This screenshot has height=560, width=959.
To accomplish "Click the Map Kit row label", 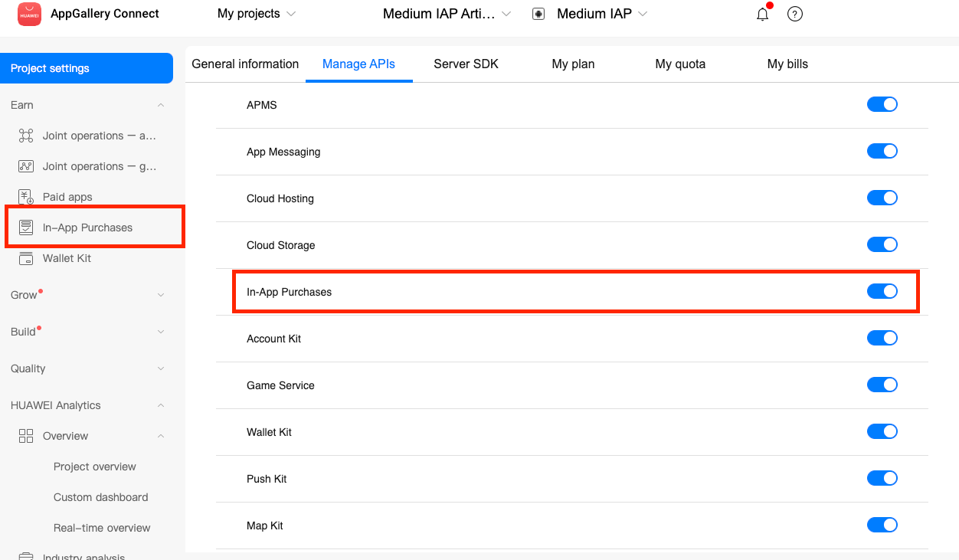I will click(265, 526).
